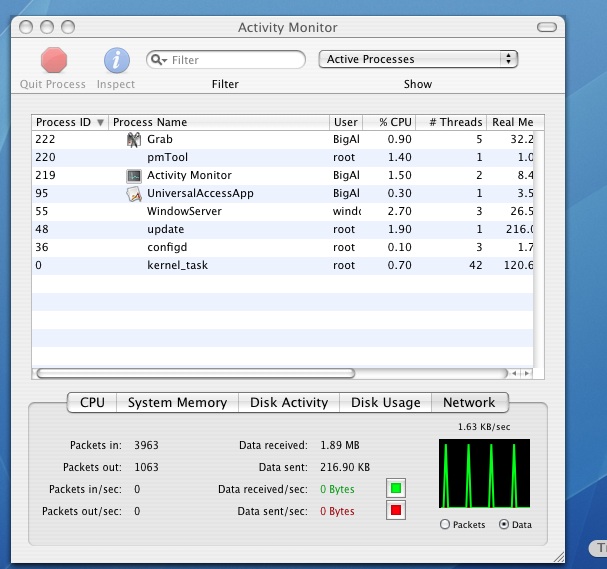Image resolution: width=607 pixels, height=569 pixels.
Task: Click the red Quit Process stop icon
Action: [x=54, y=60]
